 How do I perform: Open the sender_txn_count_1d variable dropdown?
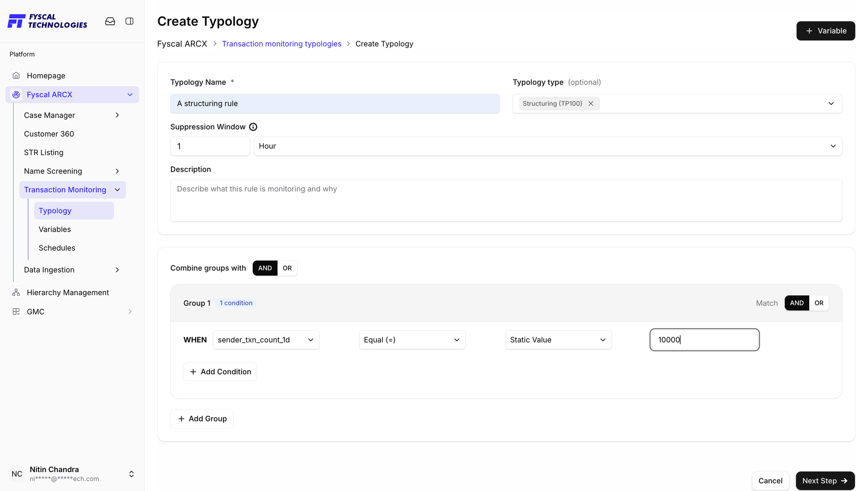[x=266, y=340]
